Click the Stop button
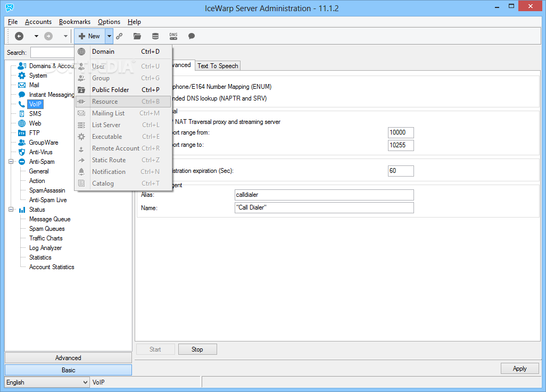 pos(197,349)
